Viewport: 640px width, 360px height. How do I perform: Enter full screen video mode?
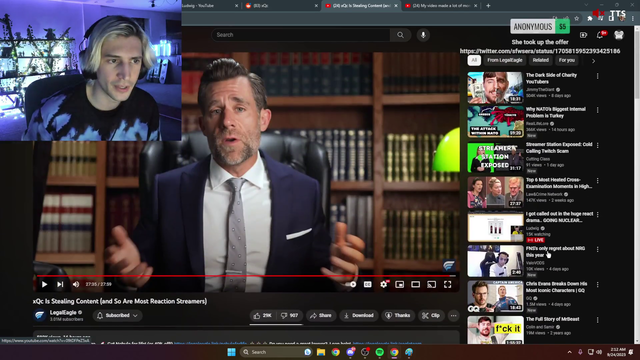(447, 284)
